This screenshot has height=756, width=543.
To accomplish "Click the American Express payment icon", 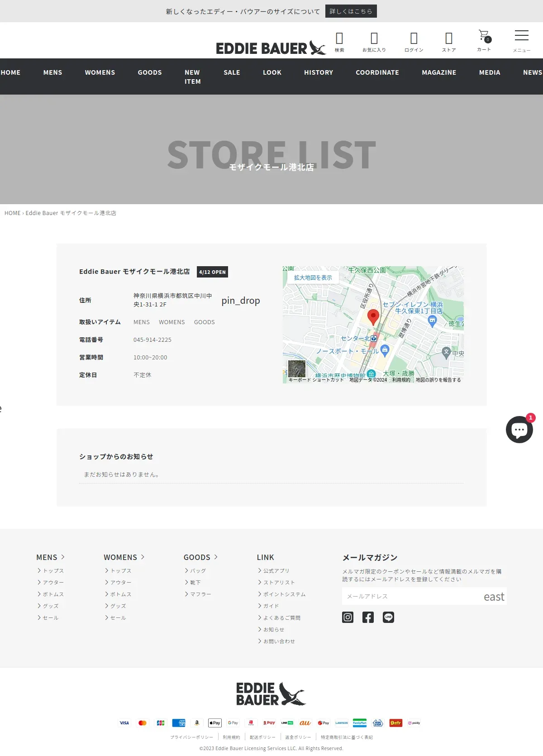I will coord(179,723).
